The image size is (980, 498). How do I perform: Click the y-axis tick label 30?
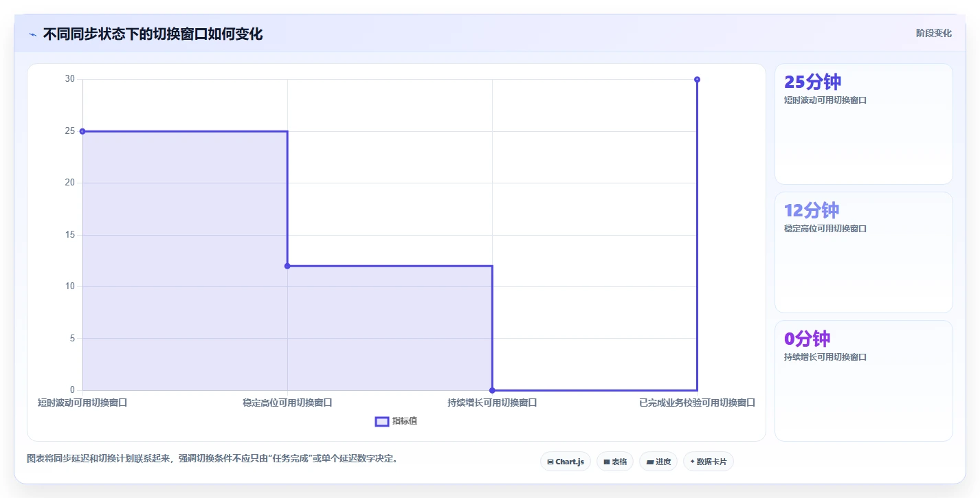point(69,79)
